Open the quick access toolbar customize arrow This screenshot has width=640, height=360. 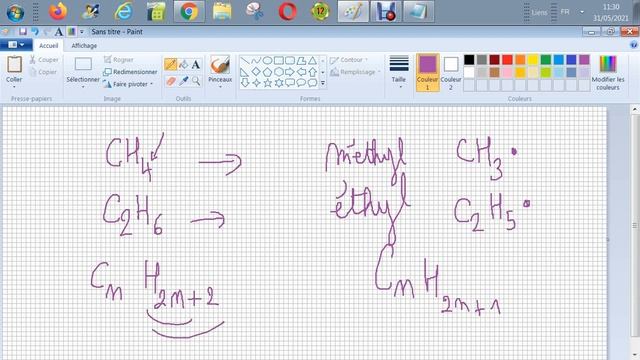(82, 31)
